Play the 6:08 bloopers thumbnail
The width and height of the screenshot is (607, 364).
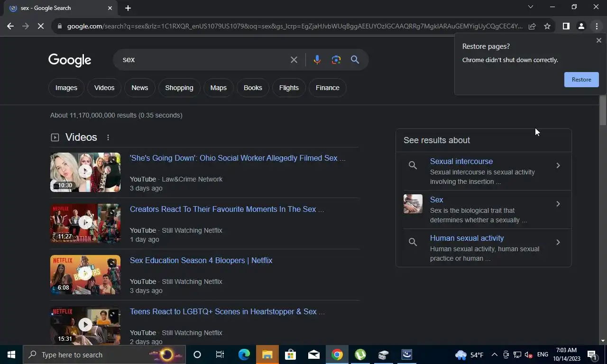(85, 274)
